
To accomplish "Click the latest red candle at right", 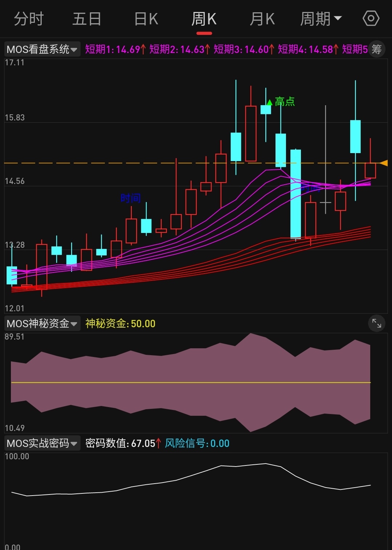I will click(370, 171).
